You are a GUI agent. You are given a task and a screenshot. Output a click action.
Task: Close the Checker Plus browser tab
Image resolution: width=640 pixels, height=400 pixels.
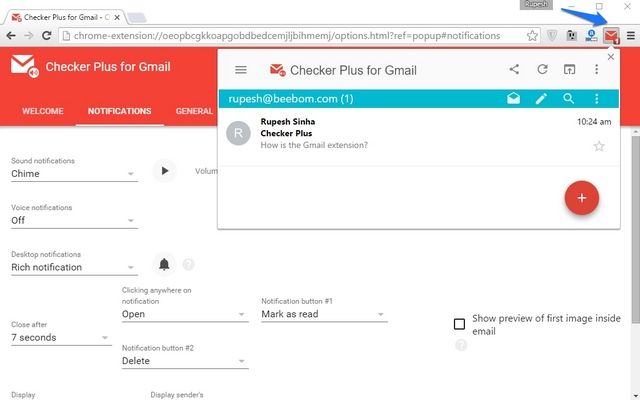pos(117,17)
